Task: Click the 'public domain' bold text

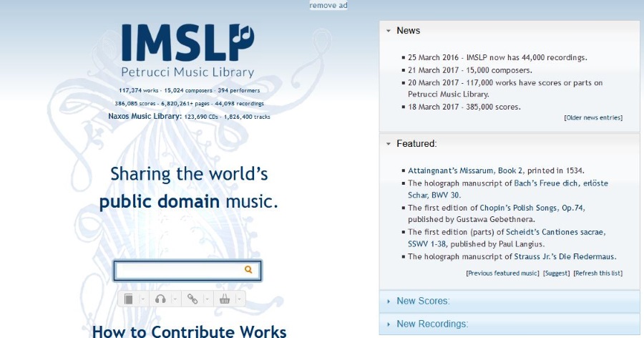Action: click(160, 202)
